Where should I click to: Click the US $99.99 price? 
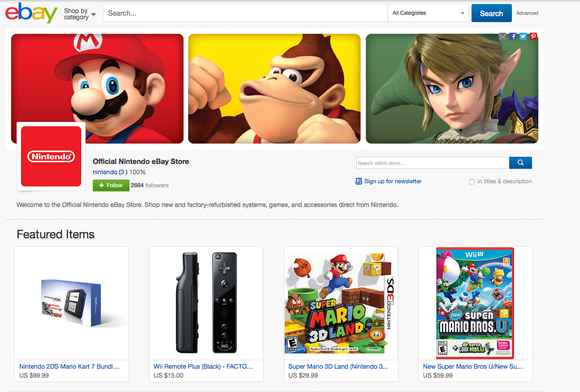34,375
